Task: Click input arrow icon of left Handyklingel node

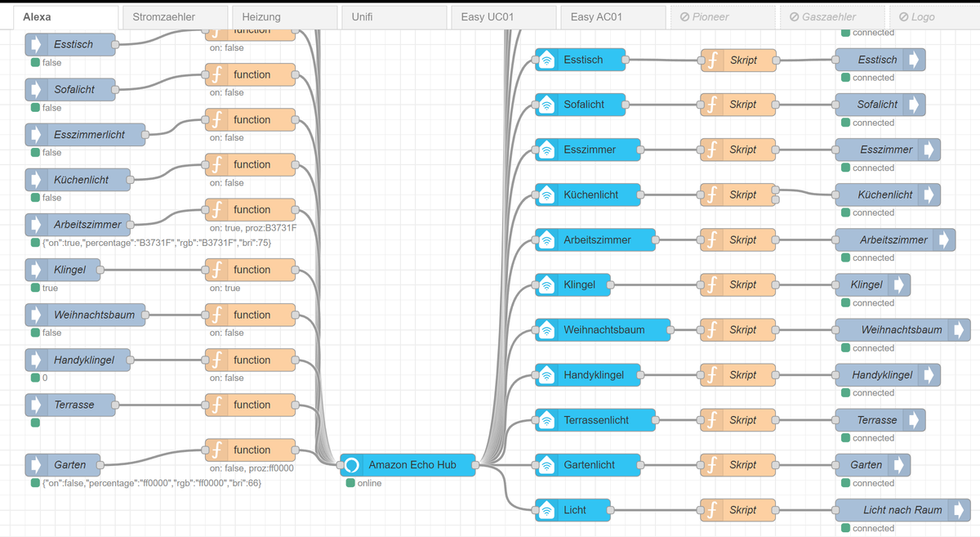Action: pyautogui.click(x=36, y=360)
